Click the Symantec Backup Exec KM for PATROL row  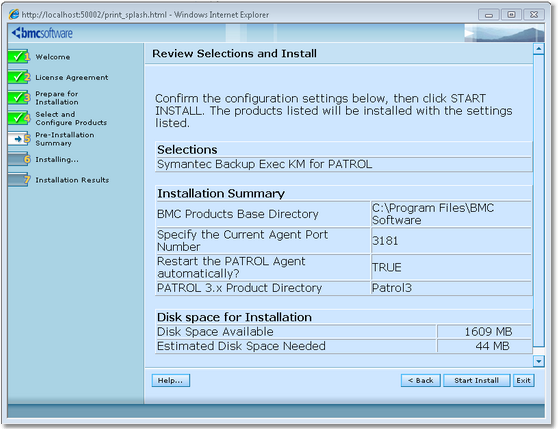[343, 164]
